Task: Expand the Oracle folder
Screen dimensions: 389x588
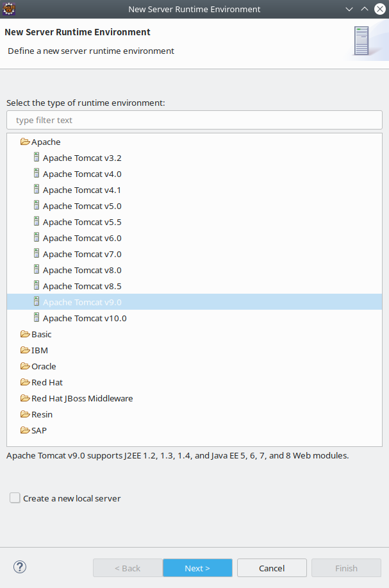Action: click(25, 366)
